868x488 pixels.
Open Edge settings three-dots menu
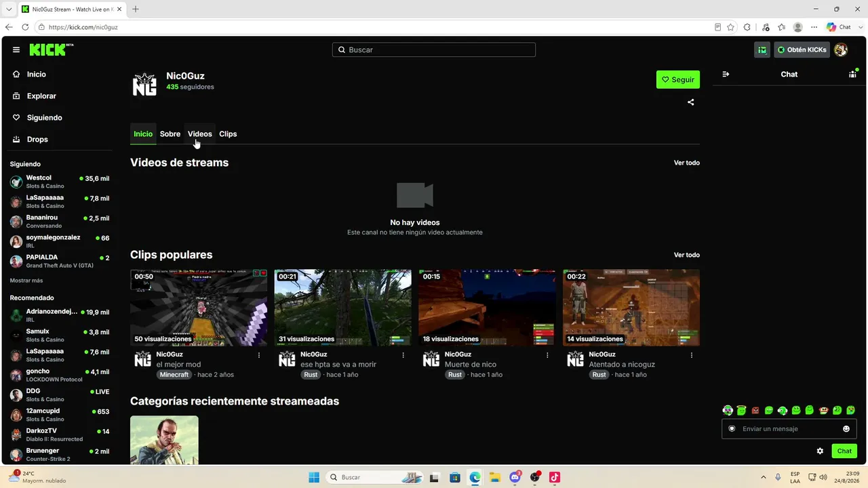pyautogui.click(x=814, y=27)
